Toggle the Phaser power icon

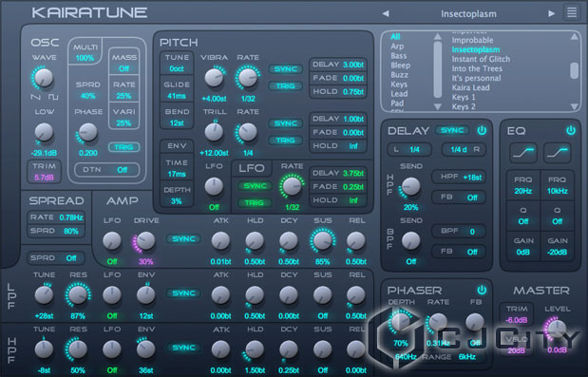(482, 290)
